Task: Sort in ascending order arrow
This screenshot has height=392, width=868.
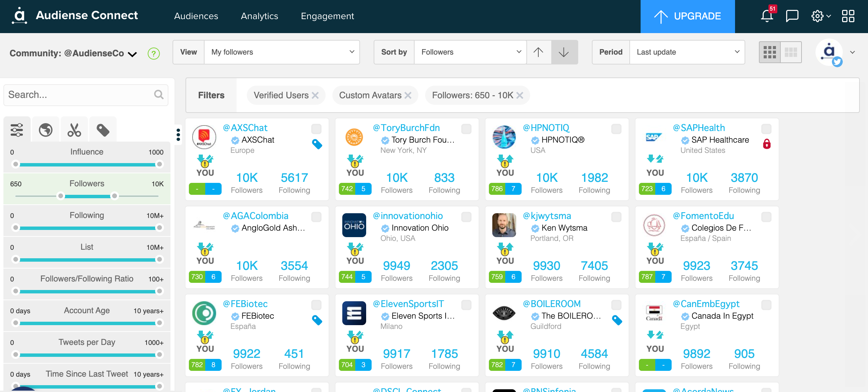Action: point(538,52)
